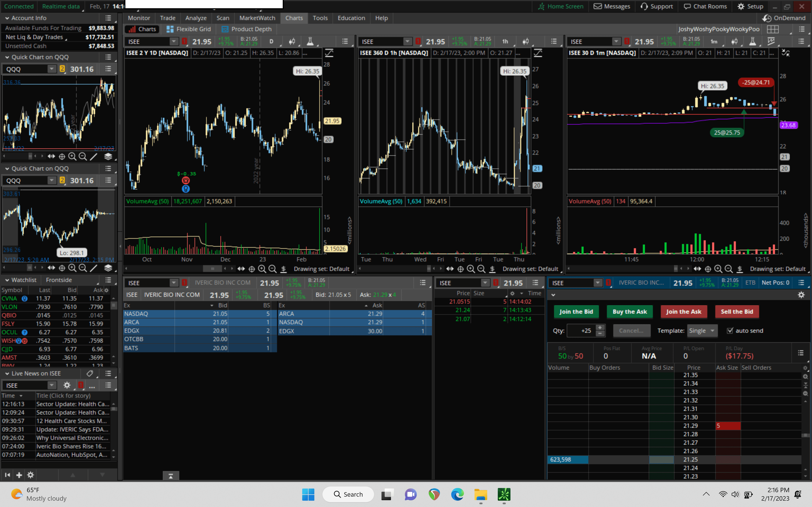Click the OnDemand icon
Screen dimensions: 812x507
(x=766, y=18)
